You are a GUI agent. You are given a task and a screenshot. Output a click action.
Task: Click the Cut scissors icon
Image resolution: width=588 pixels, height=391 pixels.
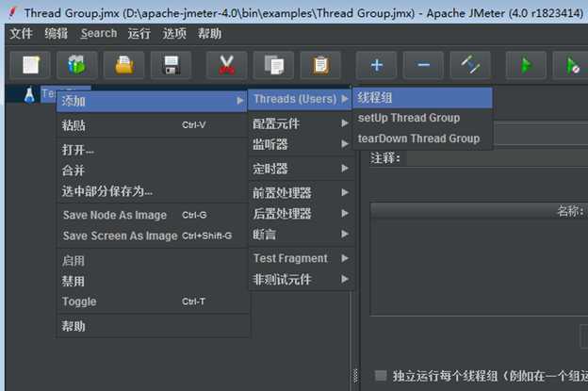coord(226,65)
